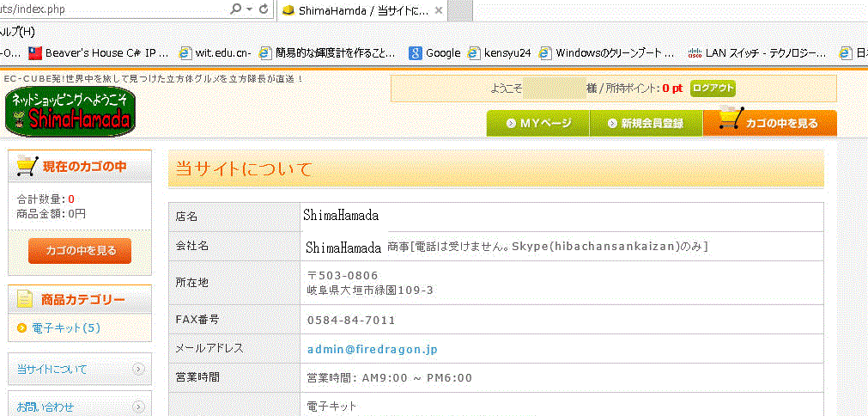The width and height of the screenshot is (868, 416).
Task: Open the Help (H) menu
Action: pyautogui.click(x=18, y=32)
